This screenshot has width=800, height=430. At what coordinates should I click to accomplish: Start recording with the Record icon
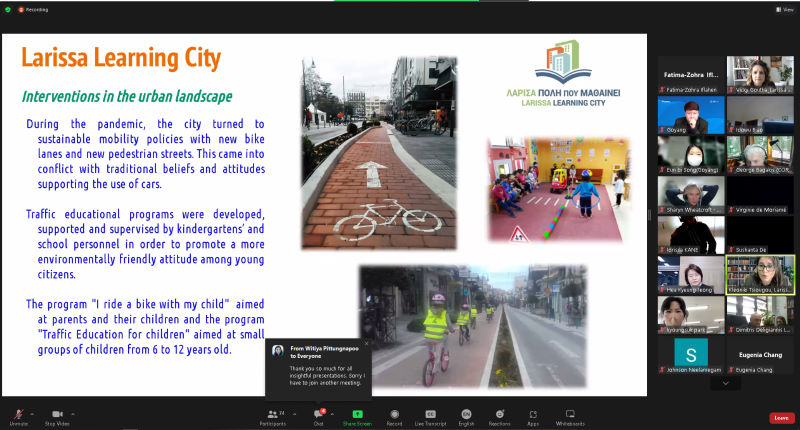point(394,414)
